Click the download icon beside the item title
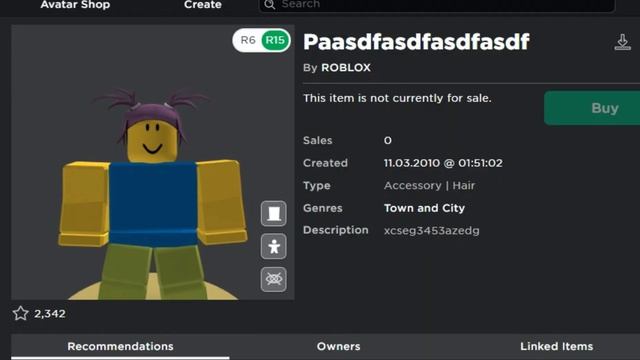The height and width of the screenshot is (360, 640). coord(622,42)
